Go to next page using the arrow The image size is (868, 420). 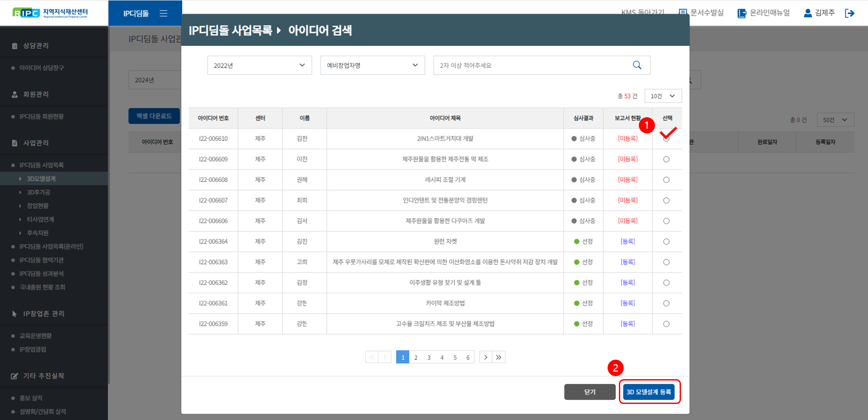pyautogui.click(x=486, y=357)
